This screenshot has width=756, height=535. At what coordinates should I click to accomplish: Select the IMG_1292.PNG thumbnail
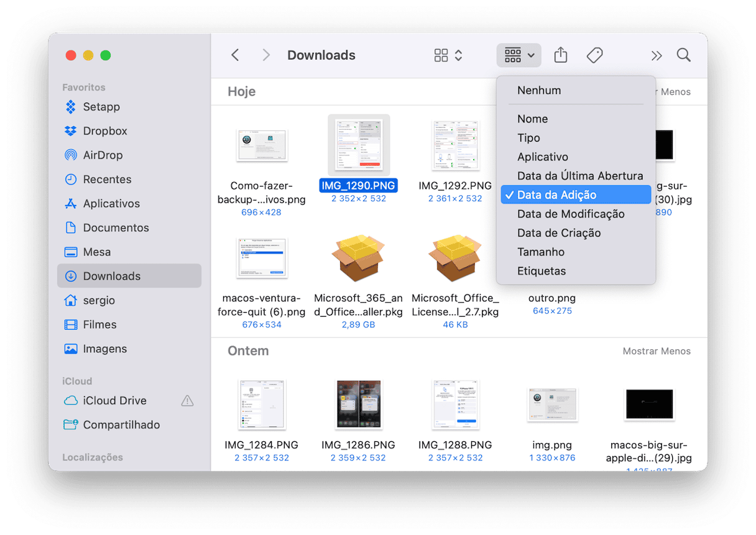tap(455, 146)
